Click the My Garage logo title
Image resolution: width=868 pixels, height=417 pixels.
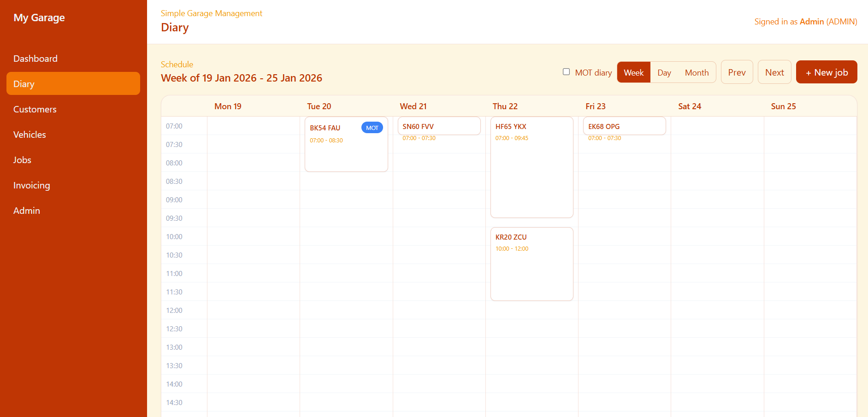[39, 18]
